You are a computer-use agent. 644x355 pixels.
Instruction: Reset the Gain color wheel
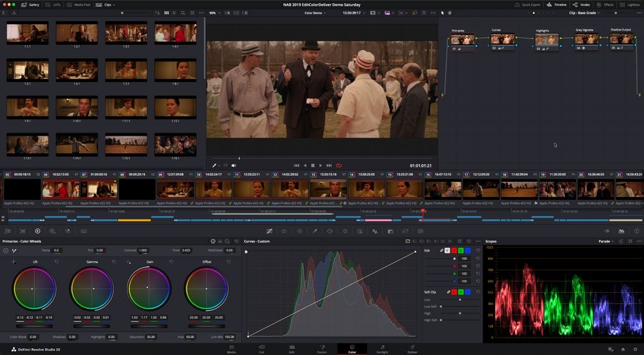tap(171, 262)
